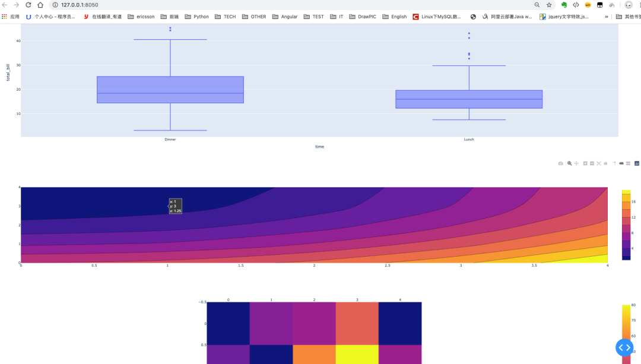
Task: Toggle spike lines in plot modebar
Action: [614, 164]
